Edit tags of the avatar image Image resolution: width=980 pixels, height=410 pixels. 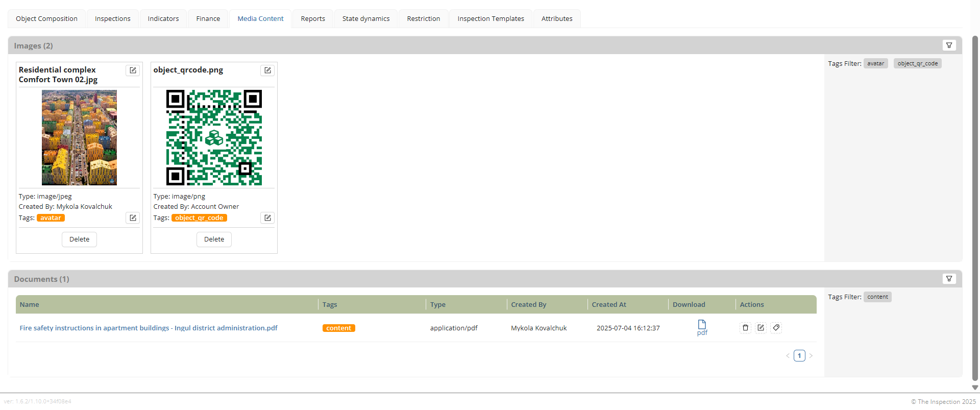tap(133, 218)
